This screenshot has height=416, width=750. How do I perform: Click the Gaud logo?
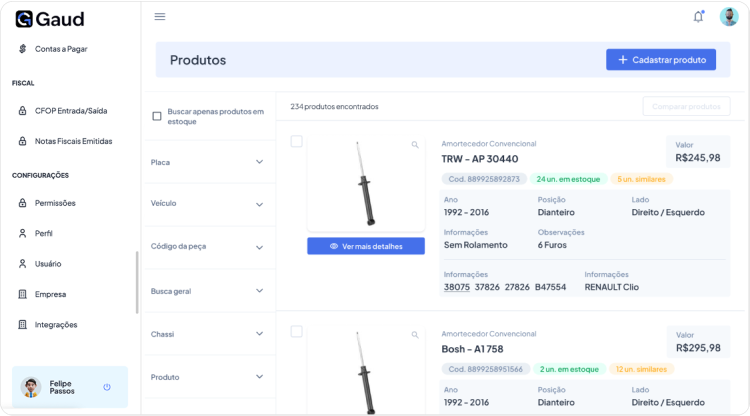point(49,19)
